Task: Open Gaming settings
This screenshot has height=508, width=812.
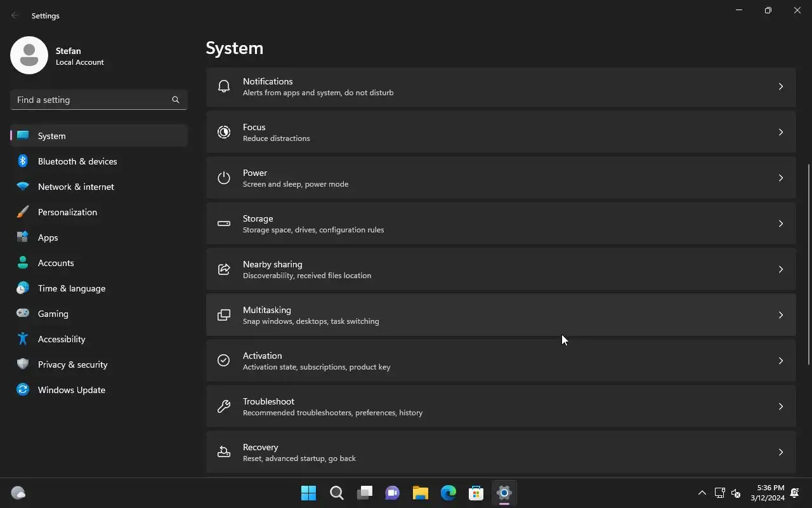Action: (x=99, y=314)
